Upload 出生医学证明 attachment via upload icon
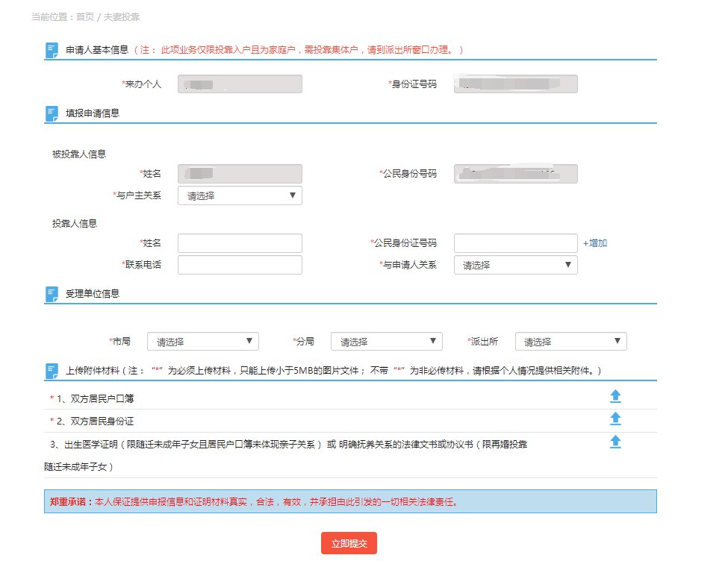728x561 pixels. point(615,442)
